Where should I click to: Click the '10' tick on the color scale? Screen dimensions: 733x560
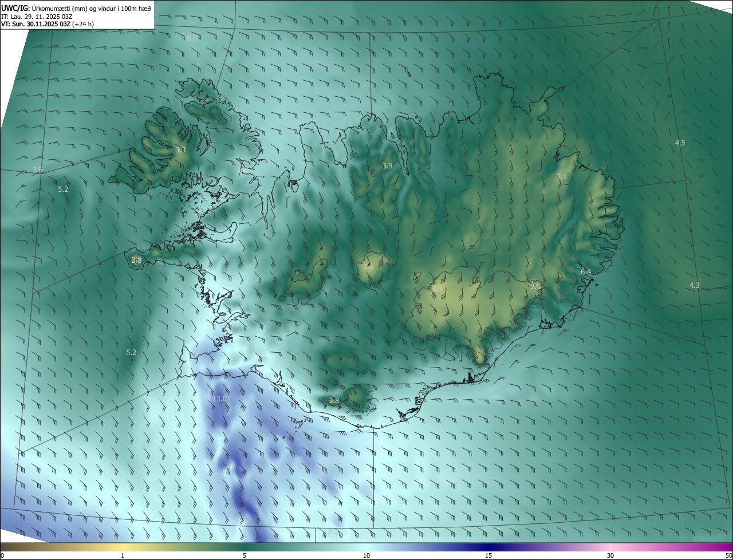366,555
